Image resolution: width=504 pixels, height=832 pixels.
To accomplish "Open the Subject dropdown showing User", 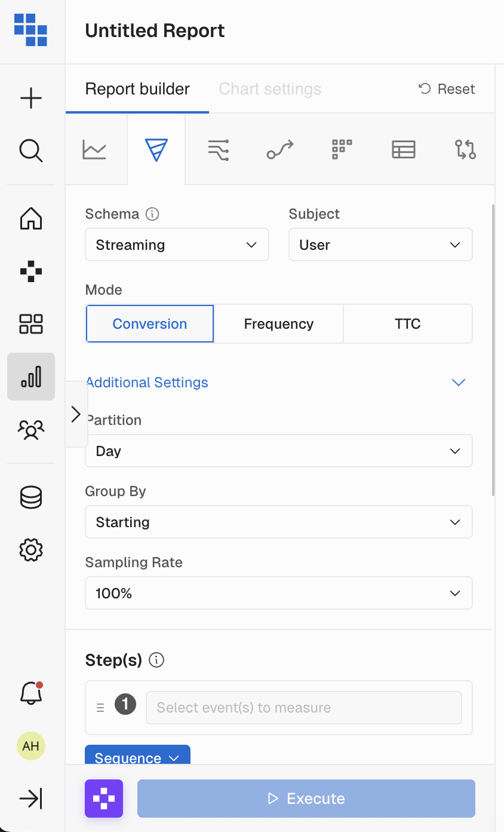I will point(380,245).
